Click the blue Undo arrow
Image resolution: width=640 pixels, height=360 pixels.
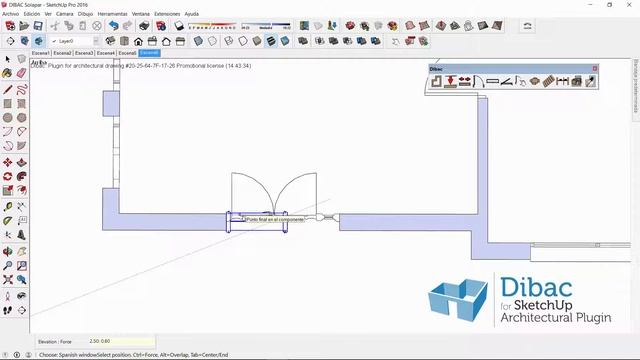(x=113, y=26)
